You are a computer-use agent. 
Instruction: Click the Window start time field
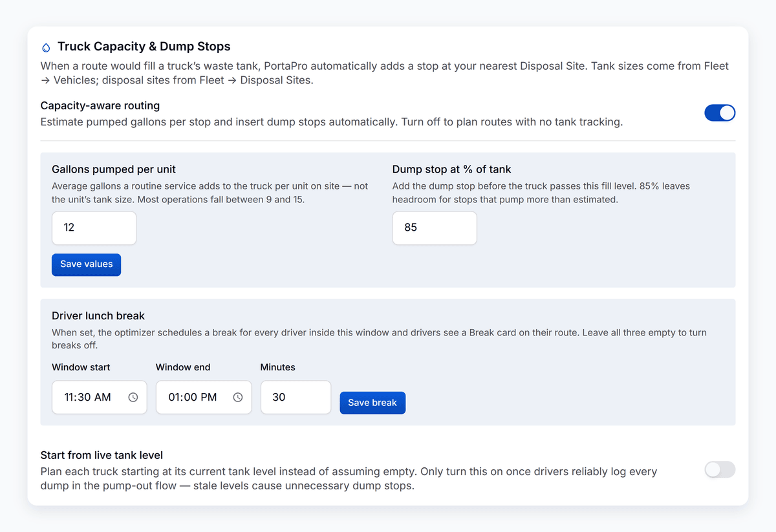tap(100, 397)
